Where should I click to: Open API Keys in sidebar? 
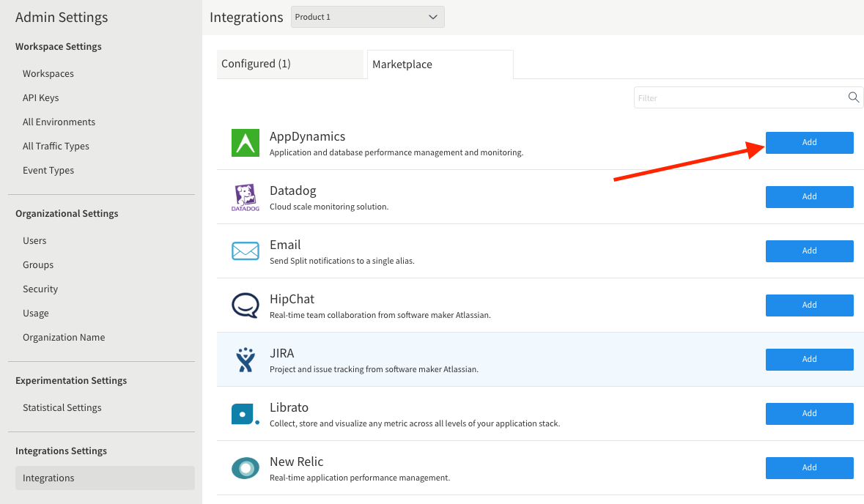point(40,97)
